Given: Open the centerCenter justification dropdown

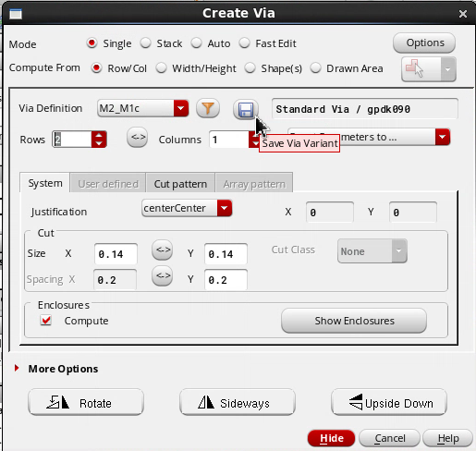Looking at the screenshot, I should (187, 208).
